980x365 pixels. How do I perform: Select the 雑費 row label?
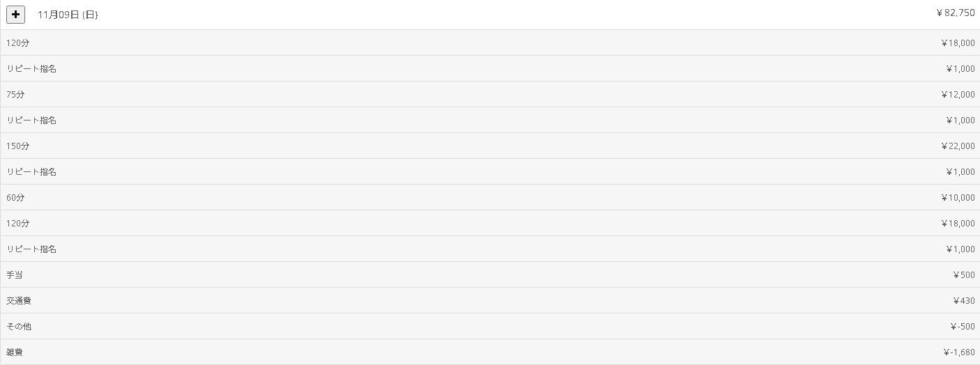point(15,352)
